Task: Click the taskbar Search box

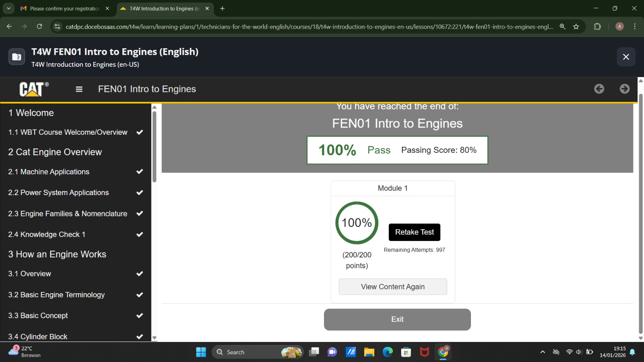Action: pyautogui.click(x=258, y=352)
